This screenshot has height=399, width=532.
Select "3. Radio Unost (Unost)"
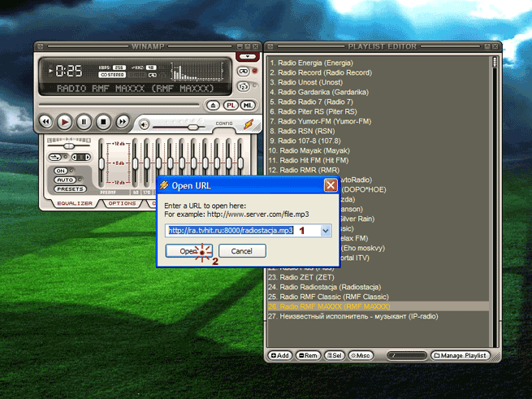click(x=378, y=82)
